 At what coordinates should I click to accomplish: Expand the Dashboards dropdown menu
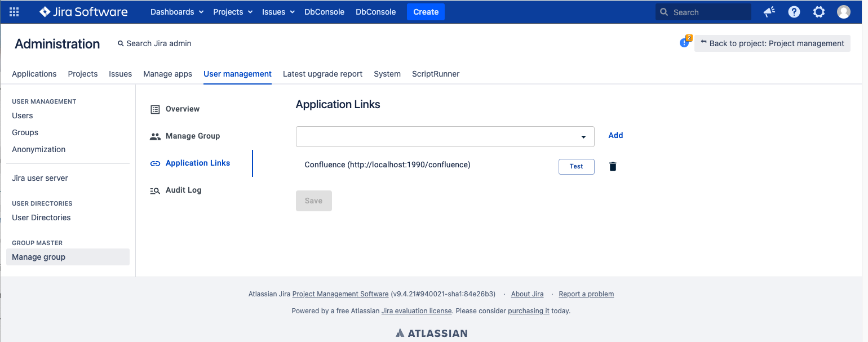coord(176,12)
